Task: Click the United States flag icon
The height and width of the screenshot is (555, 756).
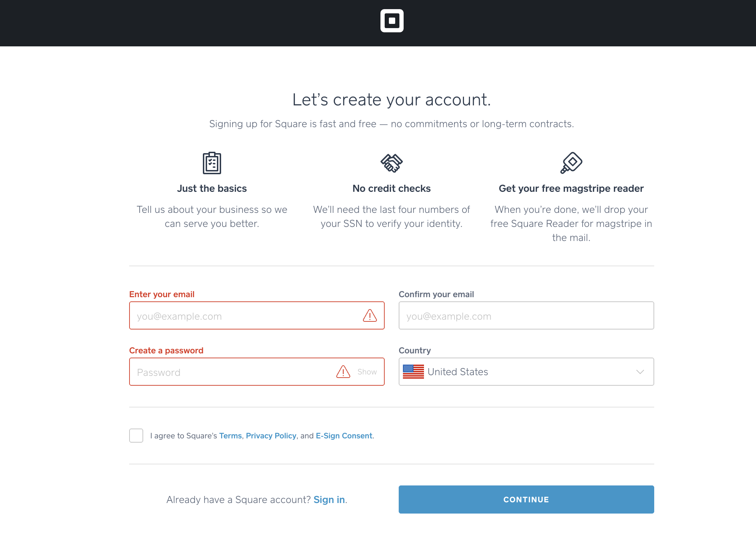Action: pos(413,372)
